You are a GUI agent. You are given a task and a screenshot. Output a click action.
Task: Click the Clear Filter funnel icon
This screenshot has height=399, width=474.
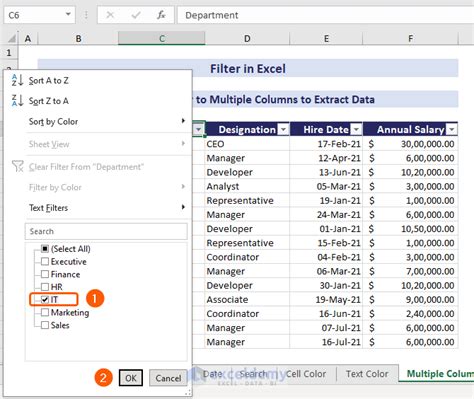(x=17, y=166)
